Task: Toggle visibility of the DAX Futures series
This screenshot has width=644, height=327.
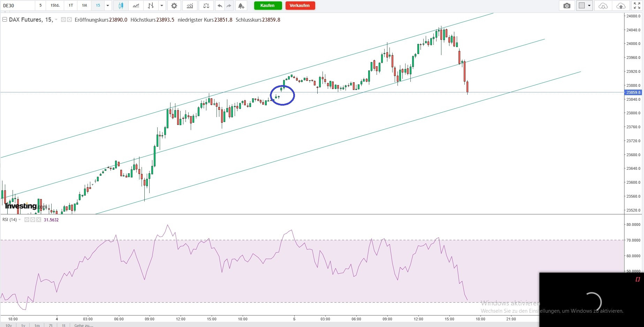Action: [63, 20]
